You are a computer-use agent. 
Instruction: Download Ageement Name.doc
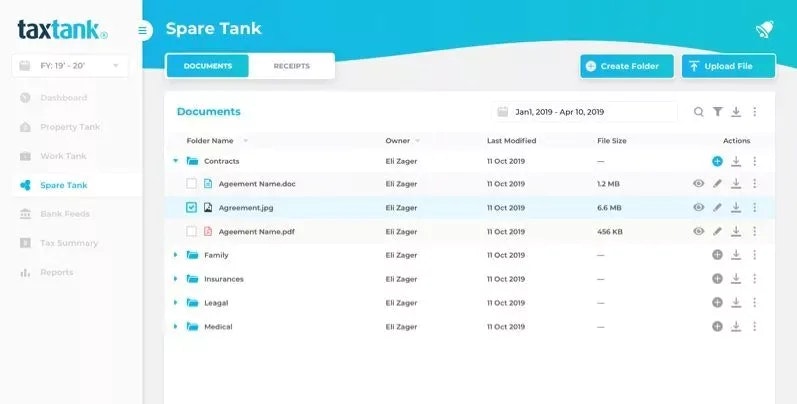pyautogui.click(x=735, y=183)
